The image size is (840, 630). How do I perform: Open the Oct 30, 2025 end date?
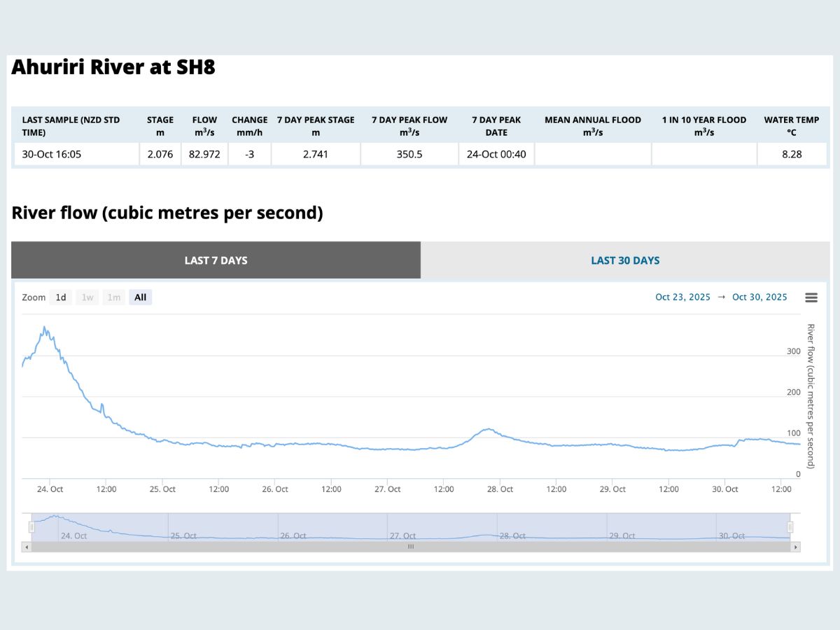pyautogui.click(x=759, y=297)
